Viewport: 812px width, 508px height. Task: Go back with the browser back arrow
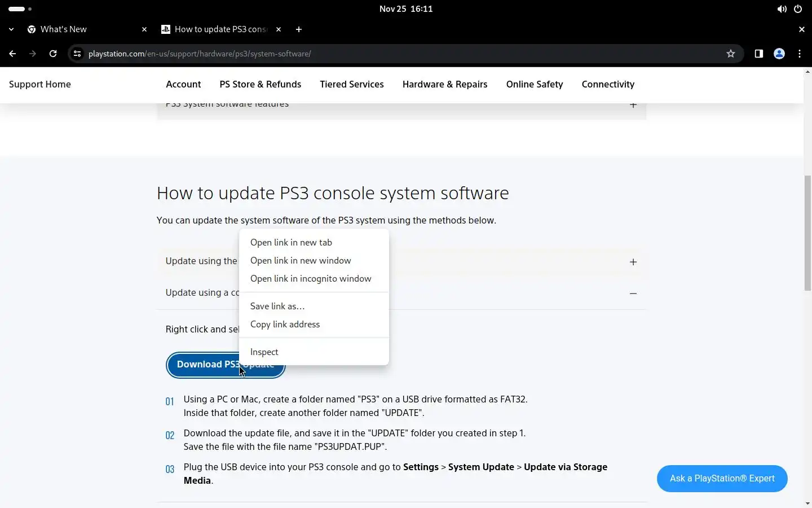coord(12,54)
